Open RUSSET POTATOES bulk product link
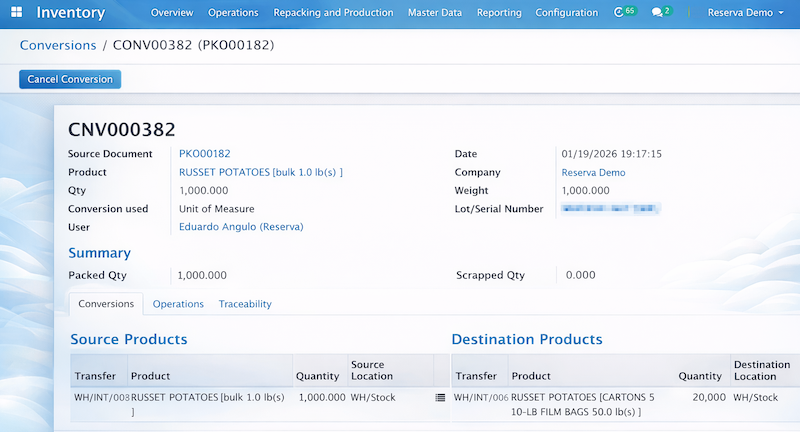This screenshot has height=432, width=800. point(261,172)
